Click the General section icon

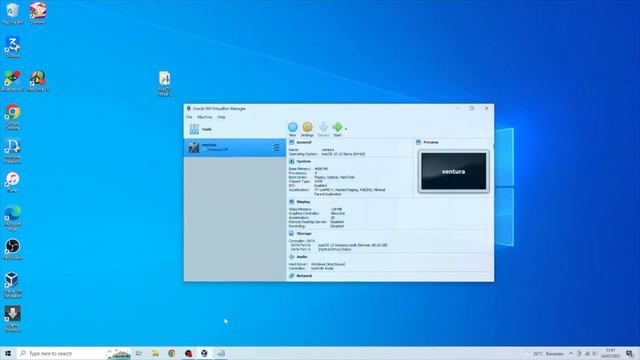pos(291,142)
